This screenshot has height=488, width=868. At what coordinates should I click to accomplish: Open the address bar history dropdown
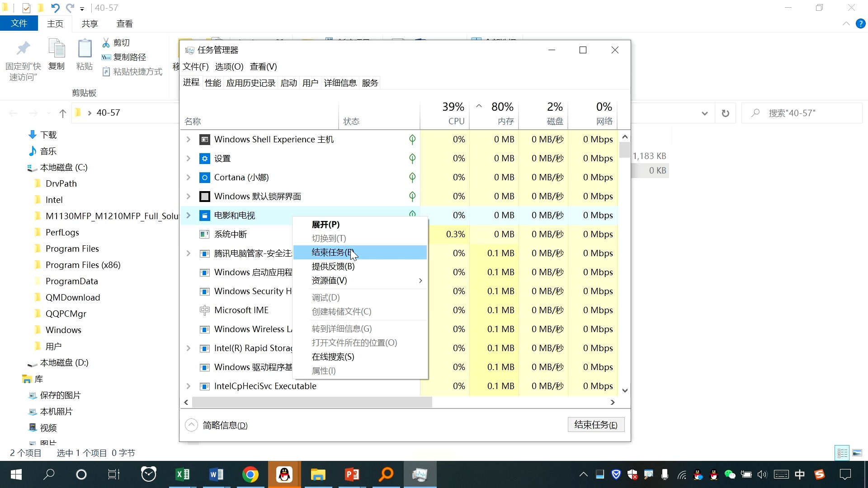point(704,113)
